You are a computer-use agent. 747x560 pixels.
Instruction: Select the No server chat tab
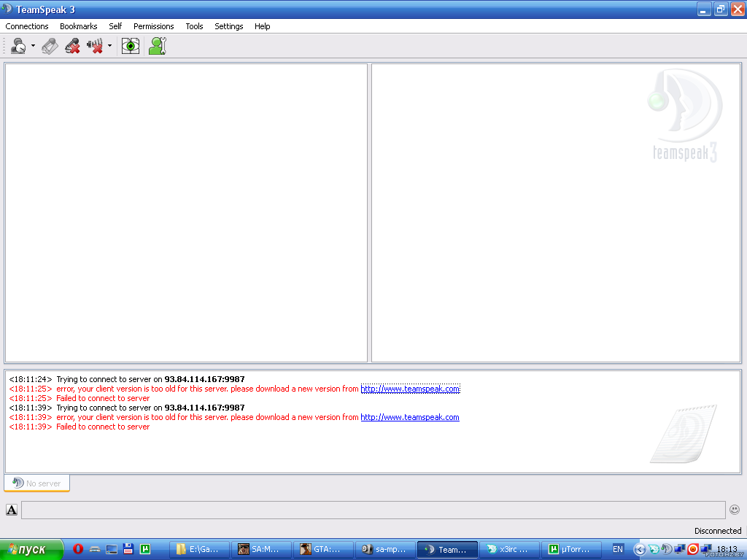37,483
